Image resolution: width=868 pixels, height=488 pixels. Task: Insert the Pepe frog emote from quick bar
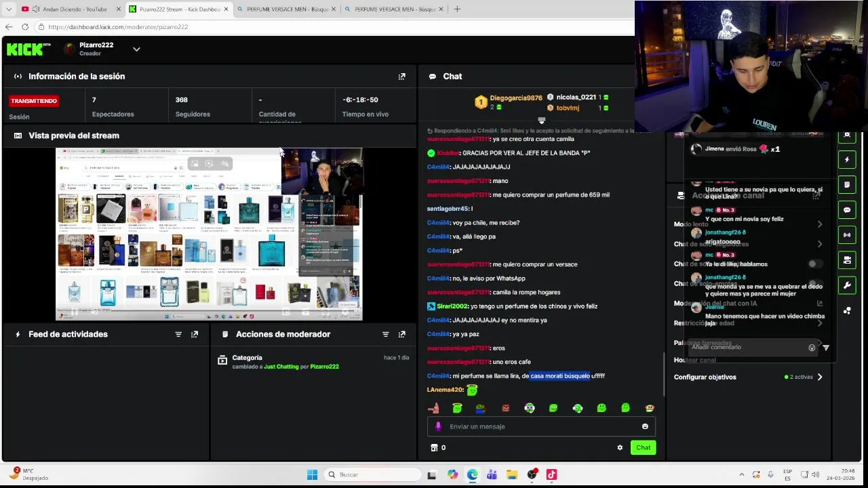(x=481, y=408)
